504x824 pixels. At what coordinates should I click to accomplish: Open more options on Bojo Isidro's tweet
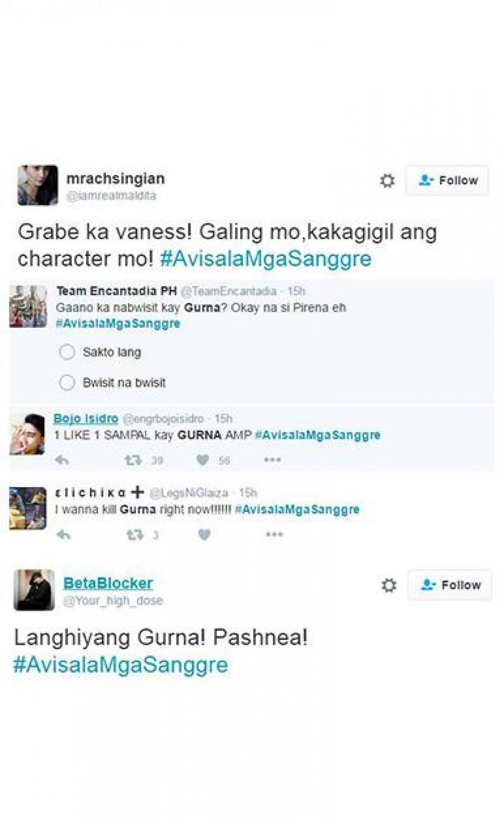pyautogui.click(x=273, y=459)
